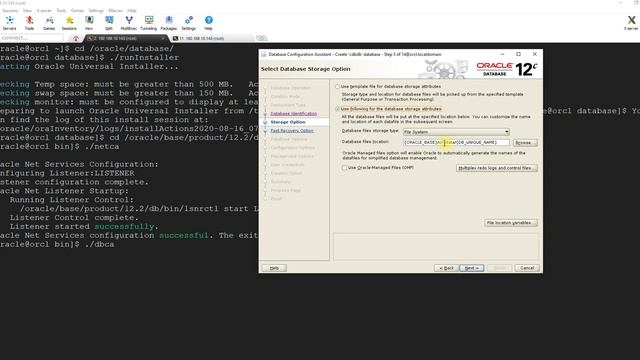Select Use template file for storage attributes
The width and height of the screenshot is (640, 360).
click(x=337, y=87)
